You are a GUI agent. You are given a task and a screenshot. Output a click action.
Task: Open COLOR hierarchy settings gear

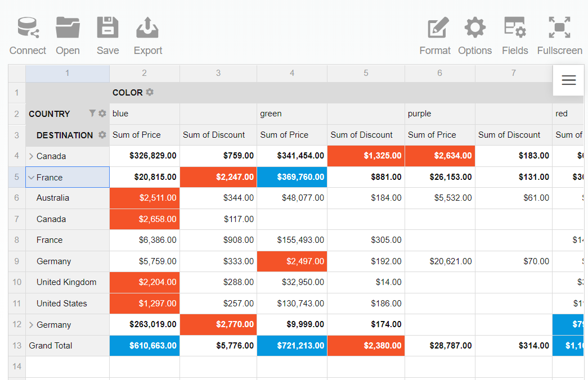click(x=150, y=92)
